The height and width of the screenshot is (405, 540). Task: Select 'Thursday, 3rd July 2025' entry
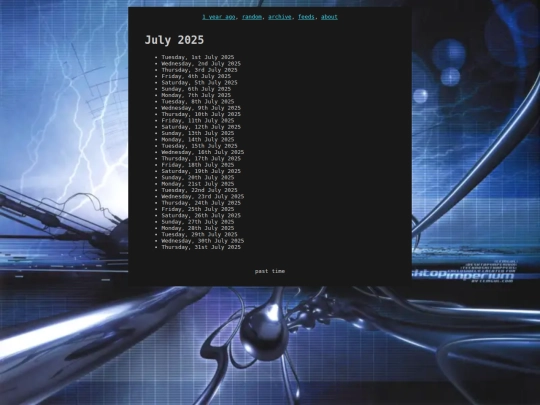(199, 70)
